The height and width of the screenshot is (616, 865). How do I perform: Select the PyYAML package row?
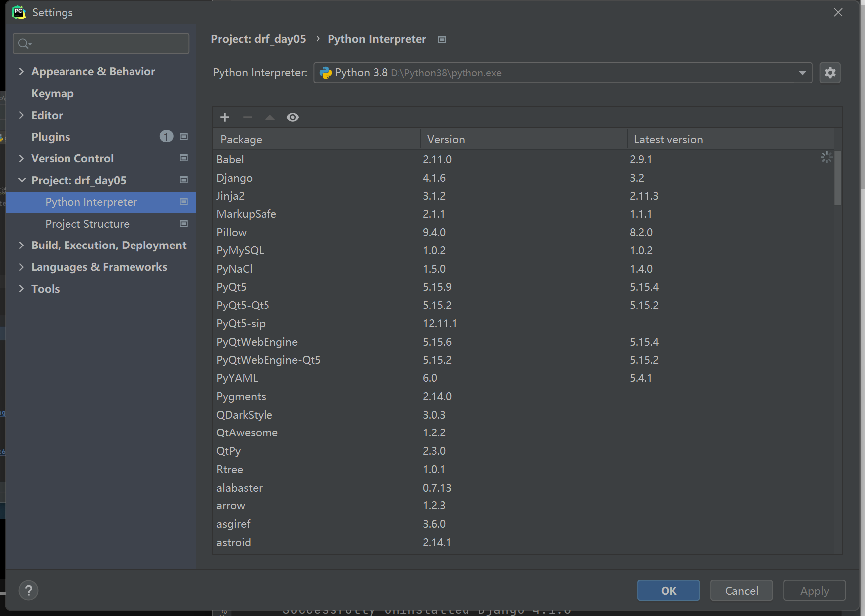(x=524, y=378)
